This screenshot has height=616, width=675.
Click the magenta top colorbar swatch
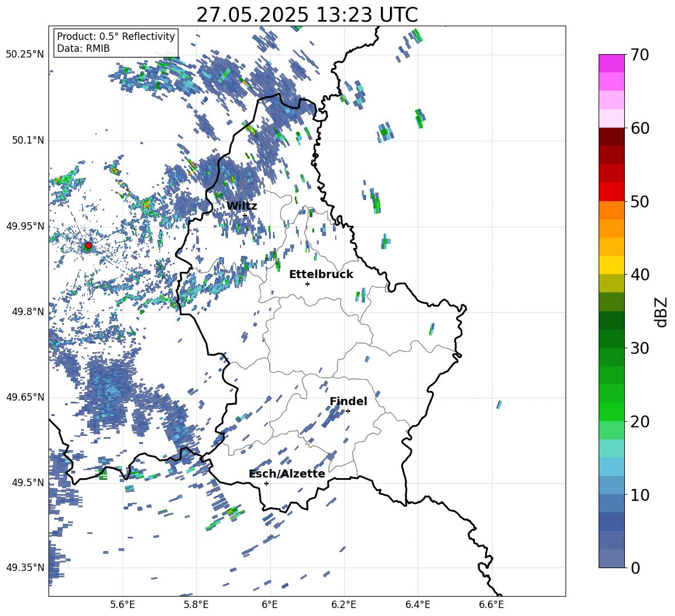point(612,63)
